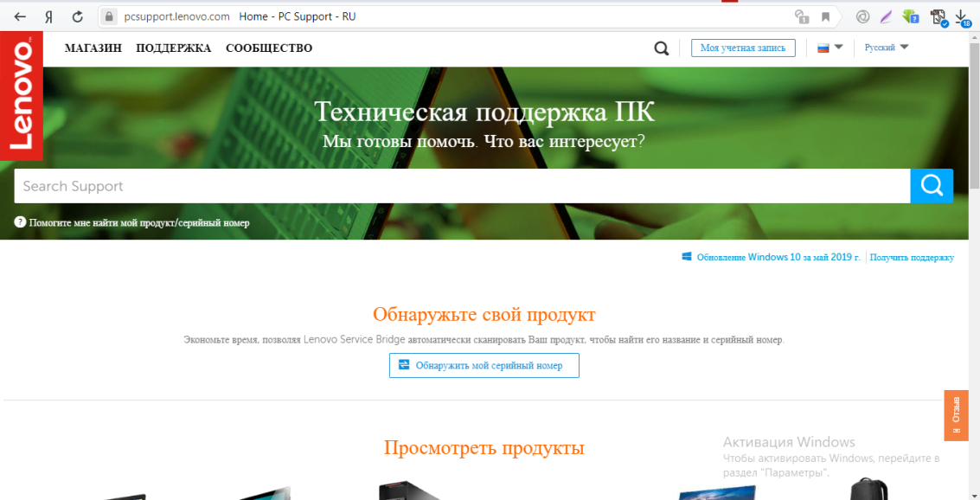Viewport: 980px width, 500px height.
Task: Open the site protection icon in the address bar
Action: [x=801, y=17]
